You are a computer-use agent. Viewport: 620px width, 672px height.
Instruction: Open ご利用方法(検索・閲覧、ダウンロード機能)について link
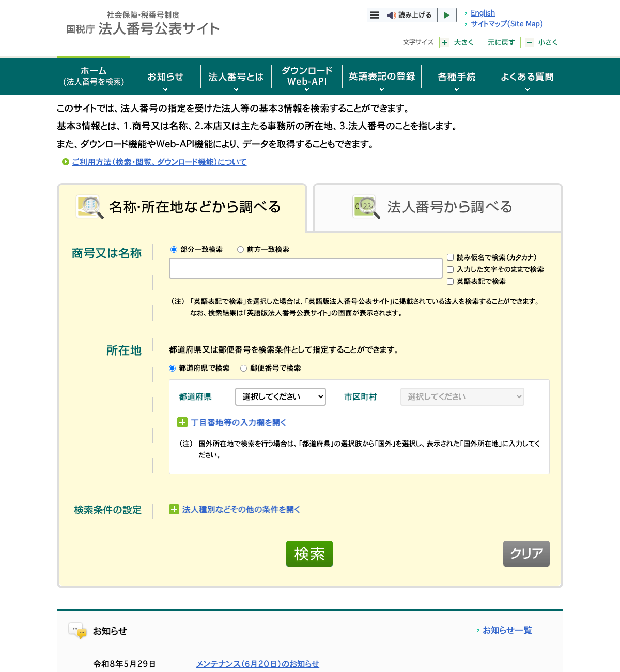[x=159, y=162]
